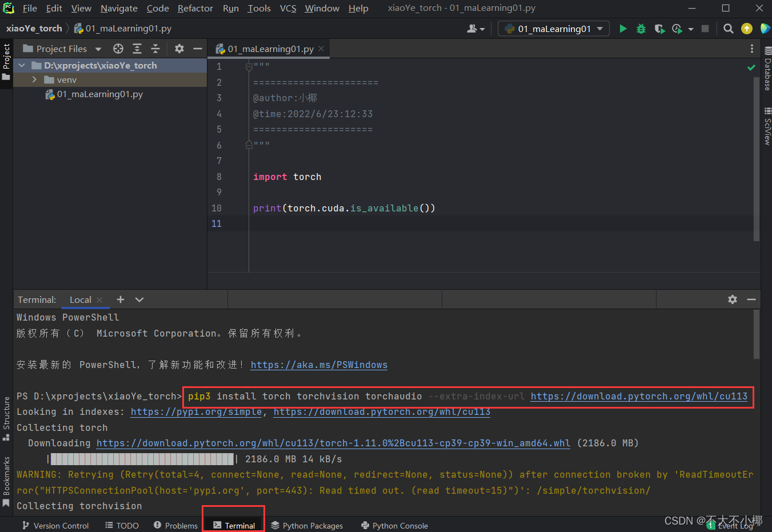Open the torch-1.11.0 cu113 wheel download link

click(x=333, y=443)
